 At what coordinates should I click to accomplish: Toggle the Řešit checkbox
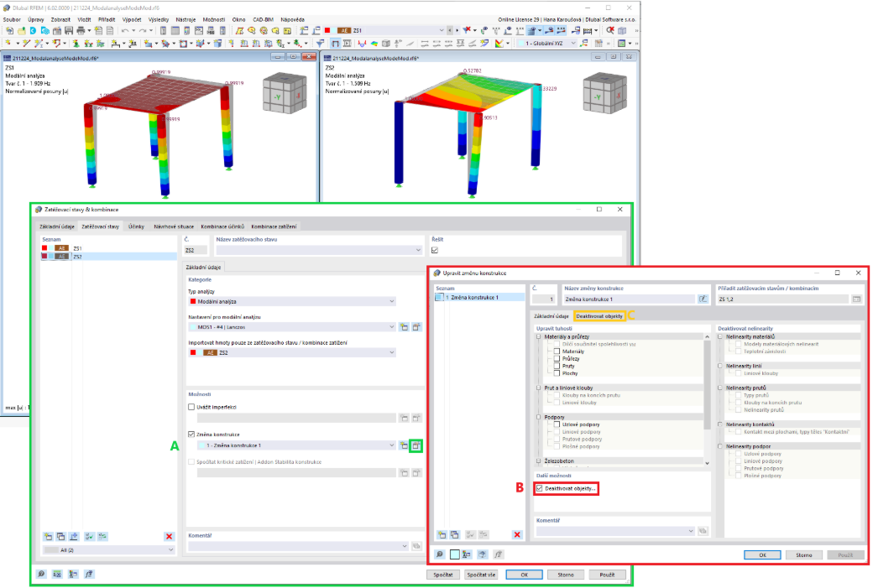435,250
